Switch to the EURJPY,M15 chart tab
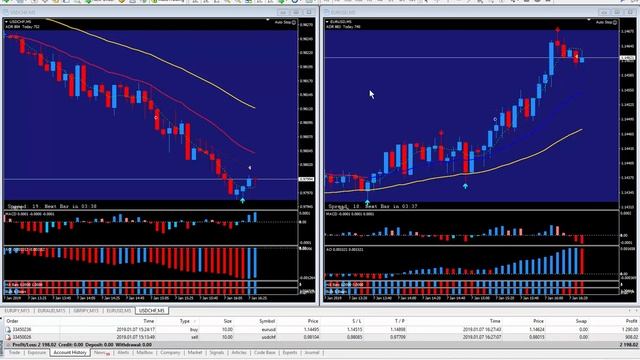640x360 pixels. coord(17,311)
